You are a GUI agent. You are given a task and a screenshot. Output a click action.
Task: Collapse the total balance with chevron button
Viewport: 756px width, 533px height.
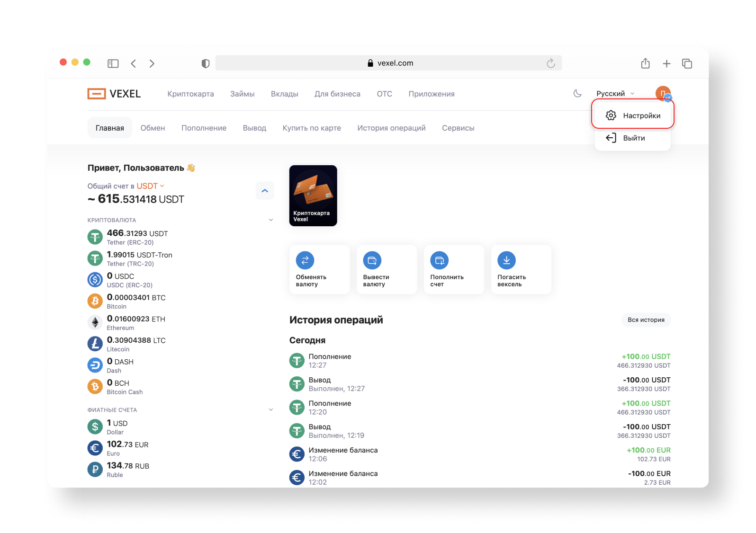point(265,191)
